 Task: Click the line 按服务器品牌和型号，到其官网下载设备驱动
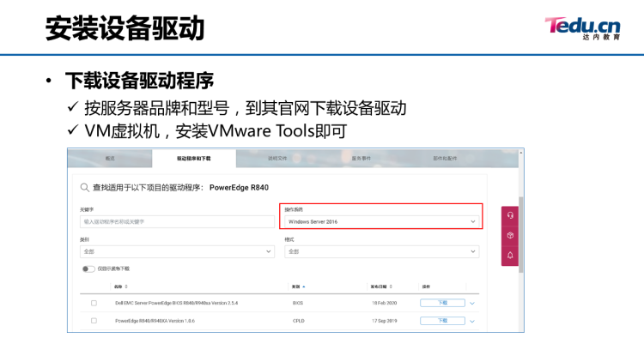point(246,108)
